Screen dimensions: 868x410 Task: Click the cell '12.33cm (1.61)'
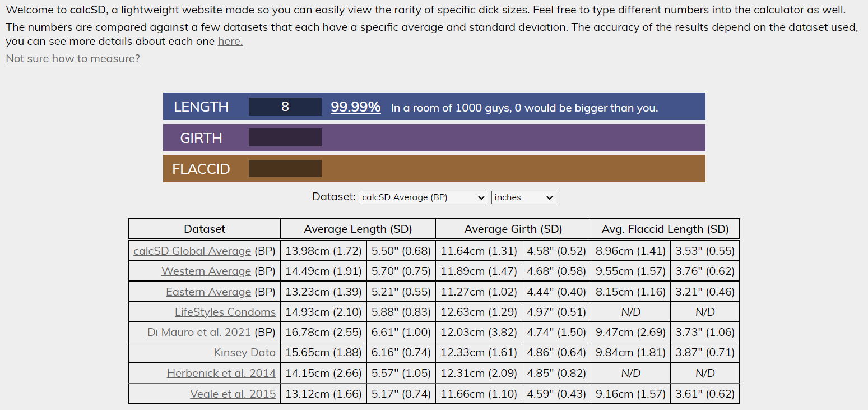coord(479,352)
